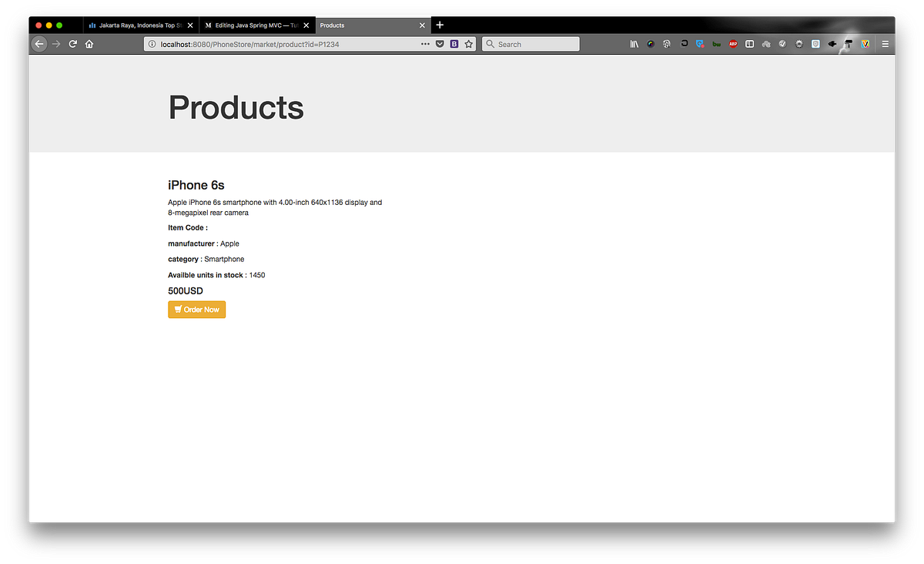Click the iPhone 6s product title
924x564 pixels.
point(196,185)
